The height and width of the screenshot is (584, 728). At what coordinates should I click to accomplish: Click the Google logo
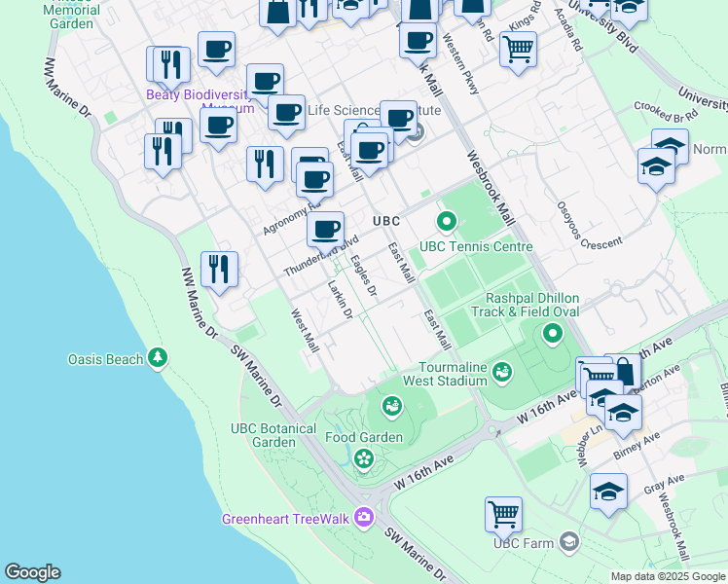pos(33,572)
